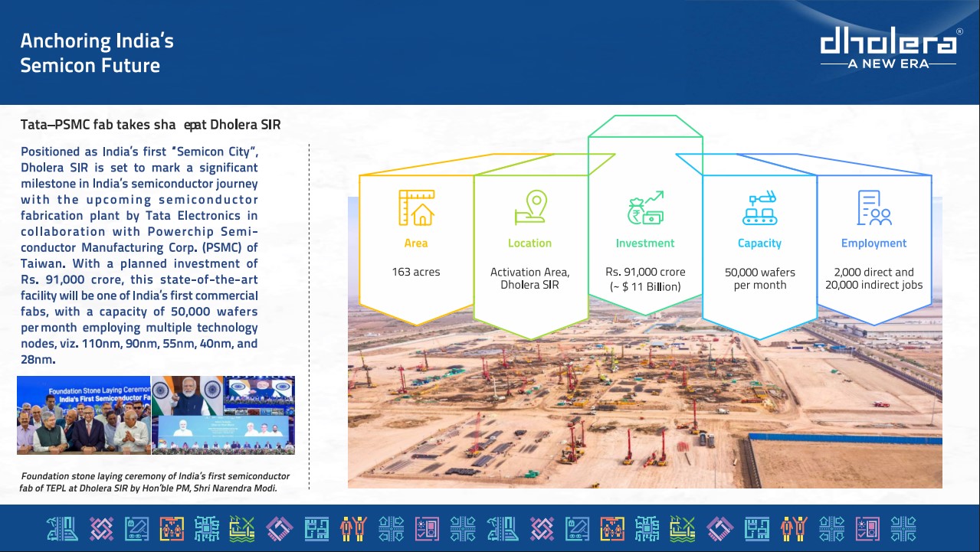Select the "Capacity" heading label
Viewport: 980px width, 552px height.
point(759,243)
